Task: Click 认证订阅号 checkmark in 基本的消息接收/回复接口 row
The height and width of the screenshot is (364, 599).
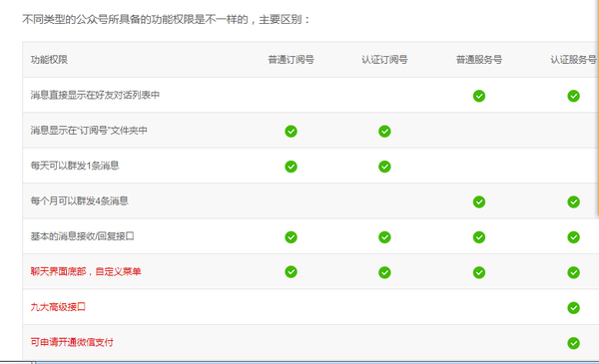Action: pyautogui.click(x=384, y=237)
